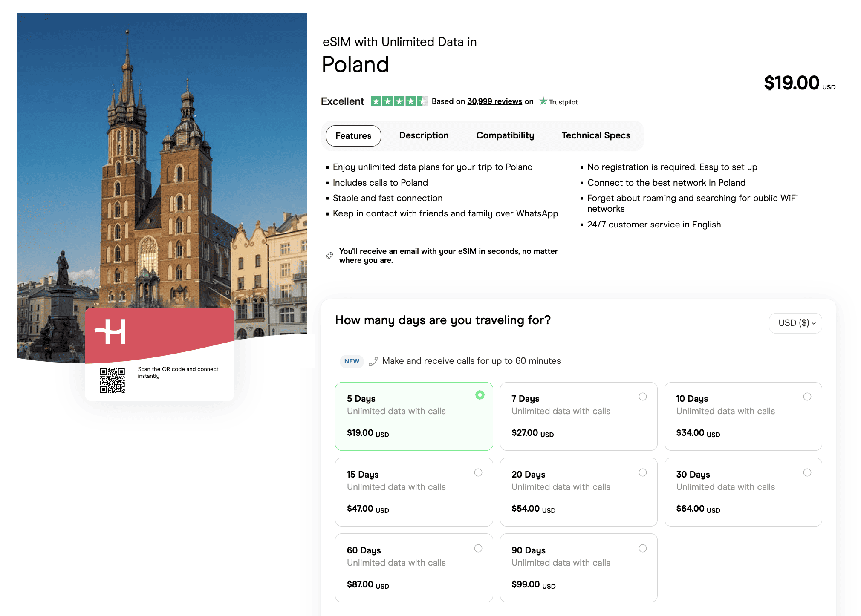
Task: Open the USD ($) currency dropdown
Action: [795, 323]
